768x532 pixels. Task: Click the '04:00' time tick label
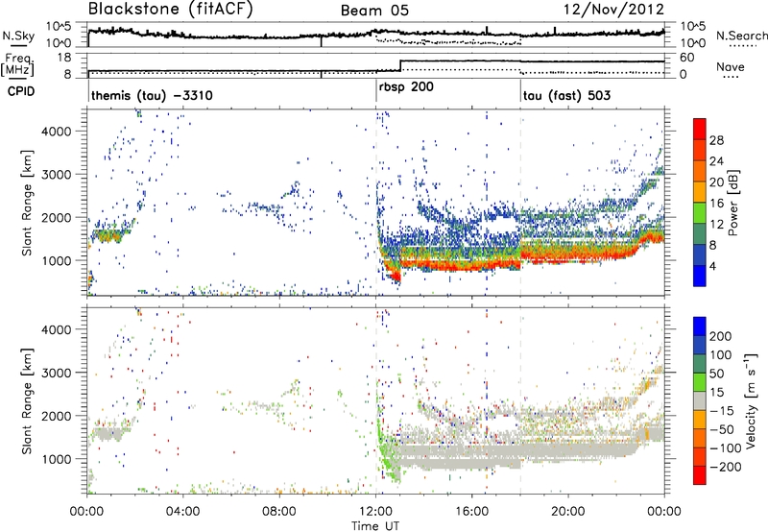click(183, 512)
